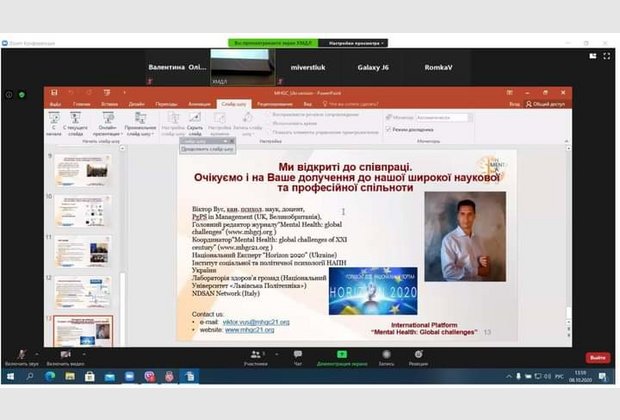This screenshot has width=620, height=420.
Task: Start camera with Включить видео button
Action: pos(64,356)
